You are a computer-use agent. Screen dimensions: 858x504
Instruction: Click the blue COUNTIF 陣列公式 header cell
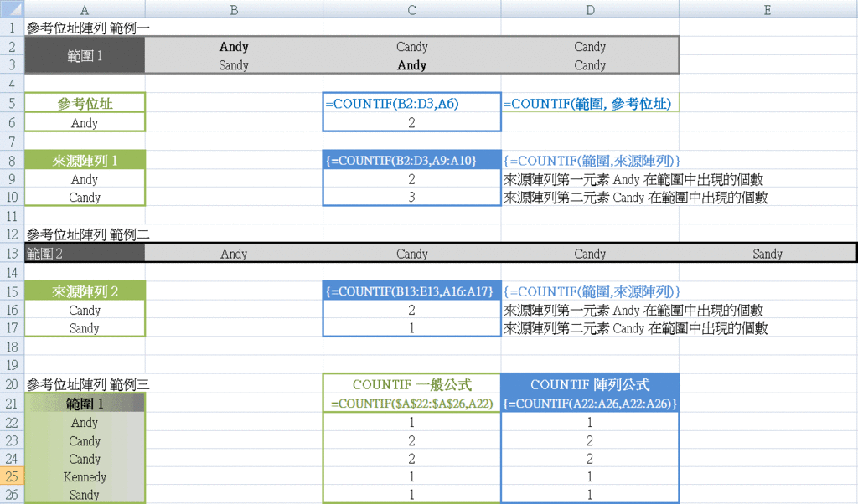coord(590,383)
